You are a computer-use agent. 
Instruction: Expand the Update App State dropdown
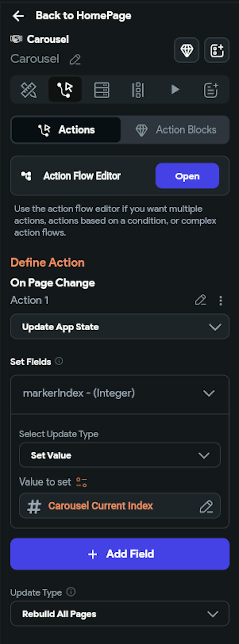tap(120, 327)
